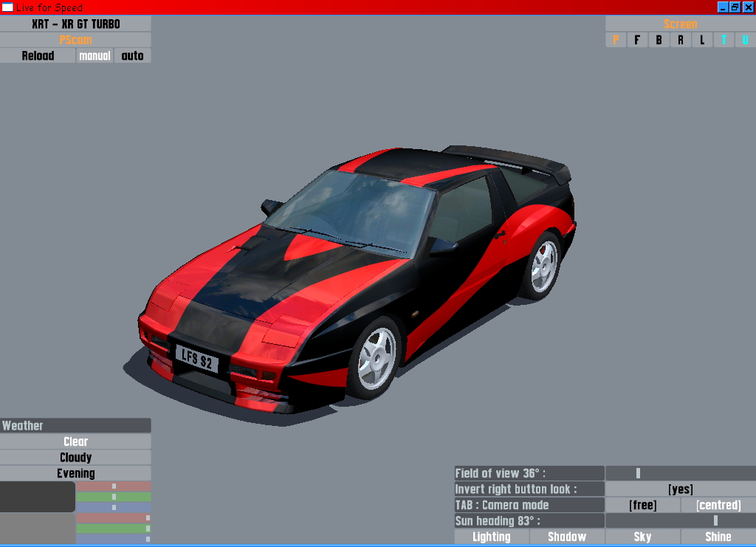Image resolution: width=756 pixels, height=547 pixels.
Task: Close the Live for Speed window
Action: [748, 7]
